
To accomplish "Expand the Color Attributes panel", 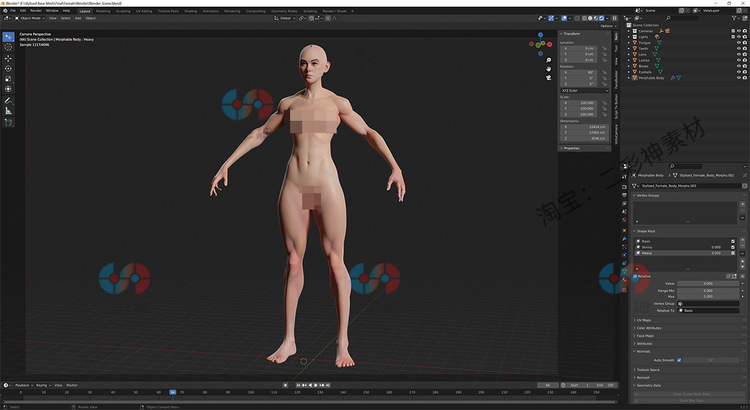I will 649,328.
